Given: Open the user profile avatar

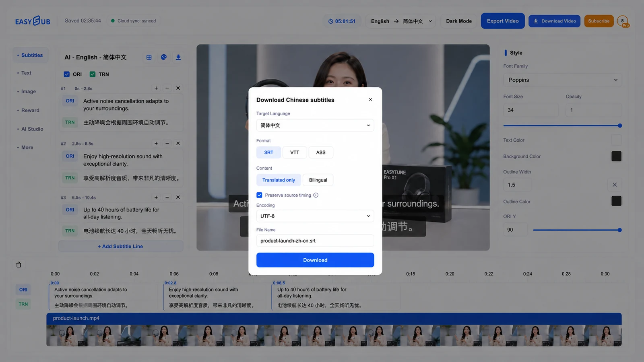Looking at the screenshot, I should click(x=623, y=21).
